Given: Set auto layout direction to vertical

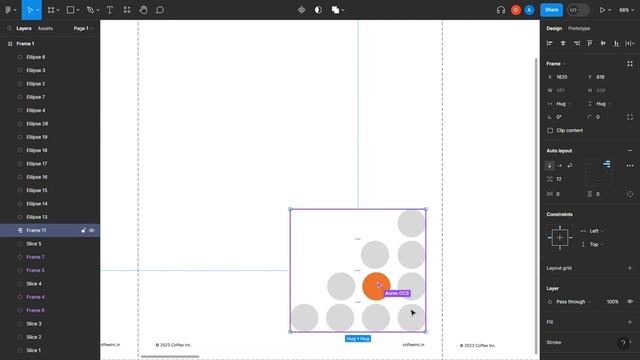Looking at the screenshot, I should (x=550, y=165).
